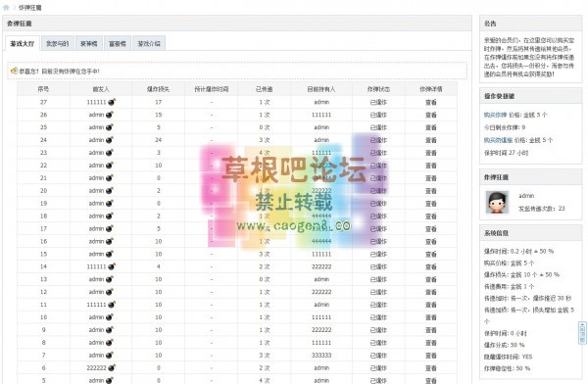Click the bomb icon in row 12
This screenshot has height=384, width=588.
tap(109, 292)
